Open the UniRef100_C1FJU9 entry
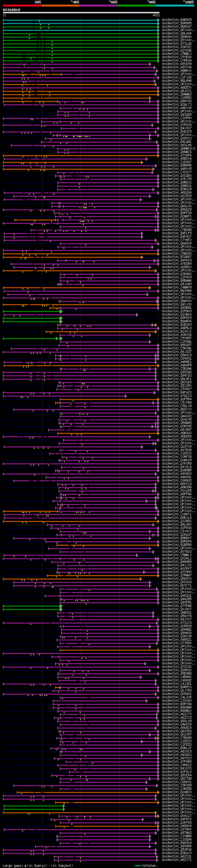The height and width of the screenshot is (868, 197). pyautogui.click(x=177, y=78)
